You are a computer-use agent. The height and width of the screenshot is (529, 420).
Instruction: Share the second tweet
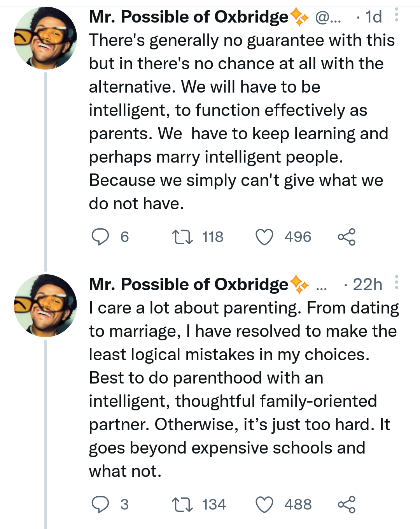pyautogui.click(x=346, y=504)
